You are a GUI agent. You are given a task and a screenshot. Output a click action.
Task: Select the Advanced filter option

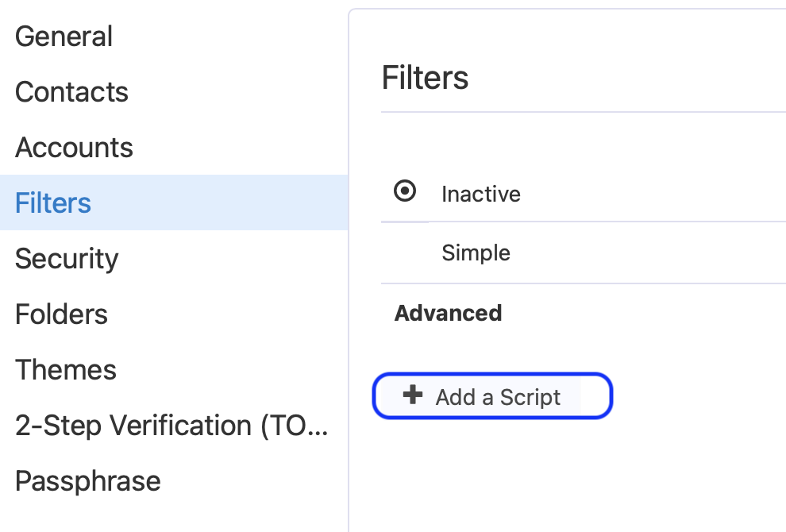point(448,313)
